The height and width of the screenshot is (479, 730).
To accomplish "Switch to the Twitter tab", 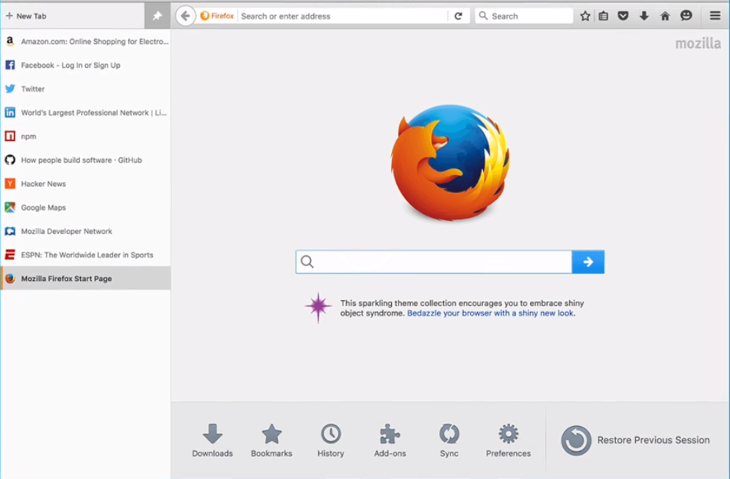I will click(86, 89).
